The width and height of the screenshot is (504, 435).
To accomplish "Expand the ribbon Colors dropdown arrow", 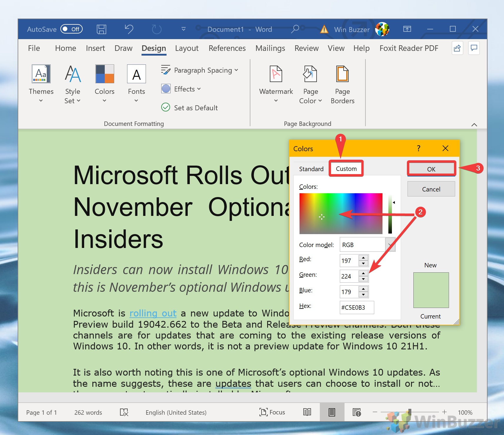I will [x=104, y=101].
